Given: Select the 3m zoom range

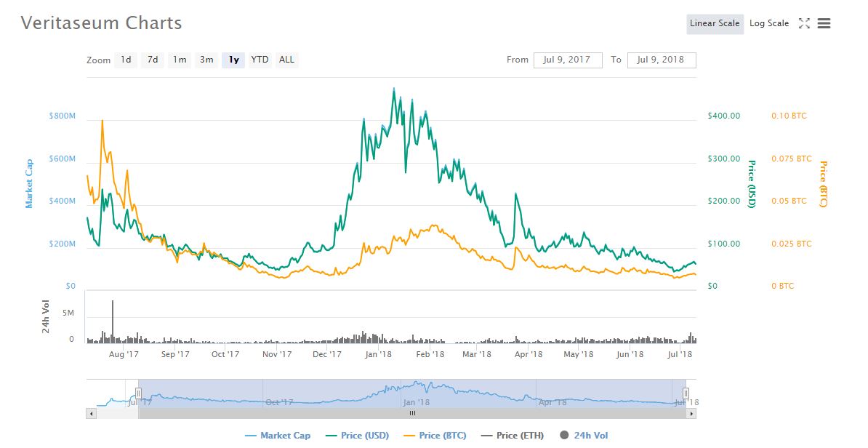Looking at the screenshot, I should click(x=206, y=60).
